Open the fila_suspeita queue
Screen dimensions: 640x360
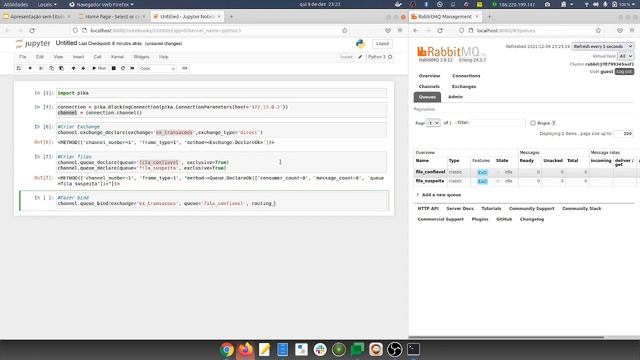coord(430,181)
